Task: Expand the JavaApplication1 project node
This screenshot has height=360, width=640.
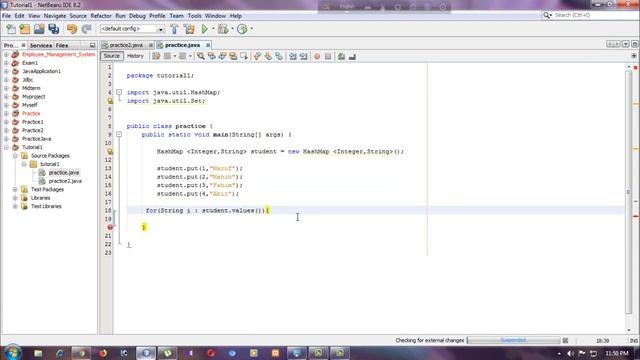Action: 6,71
